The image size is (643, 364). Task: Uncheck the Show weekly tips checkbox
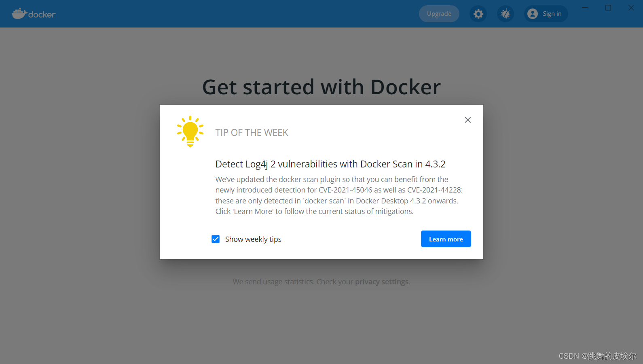pos(216,239)
